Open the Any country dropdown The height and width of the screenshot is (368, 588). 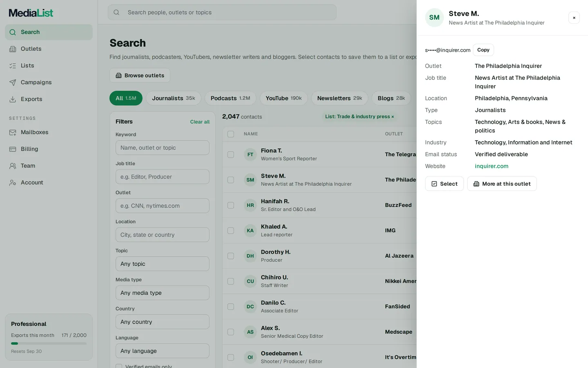[163, 322]
